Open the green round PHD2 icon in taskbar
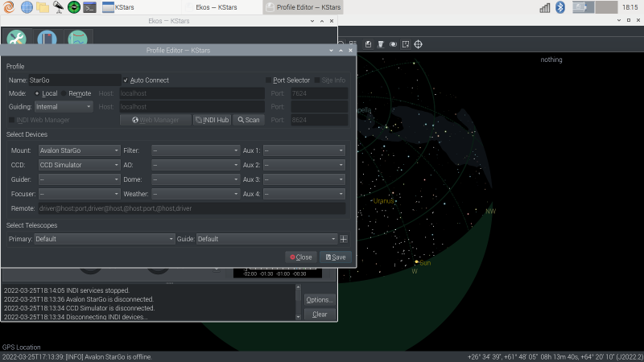The width and height of the screenshot is (644, 362). pyautogui.click(x=74, y=7)
